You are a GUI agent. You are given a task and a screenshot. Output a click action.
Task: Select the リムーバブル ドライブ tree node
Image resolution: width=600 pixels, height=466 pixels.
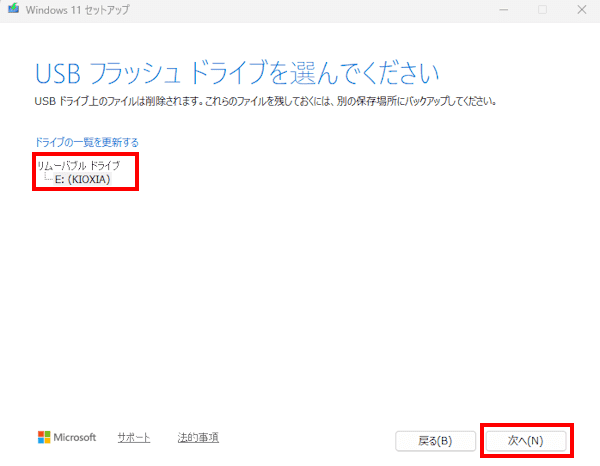tap(78, 165)
